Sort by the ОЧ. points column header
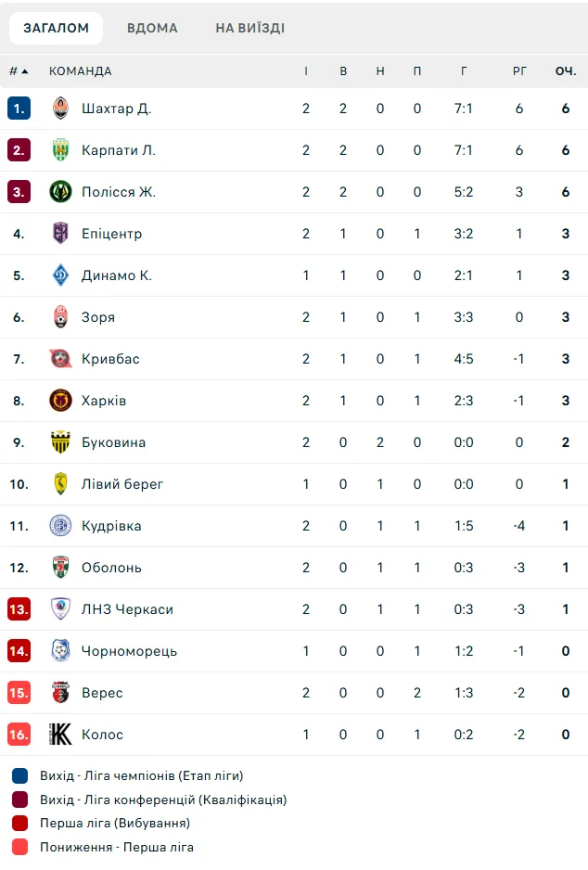588x870 pixels. (x=565, y=71)
